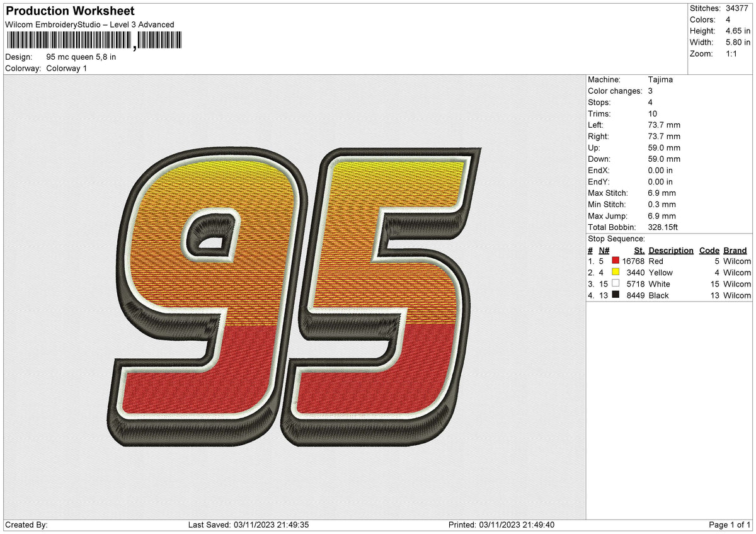This screenshot has width=756, height=534.
Task: Click the Width value '5.80 in'
Action: pos(738,42)
